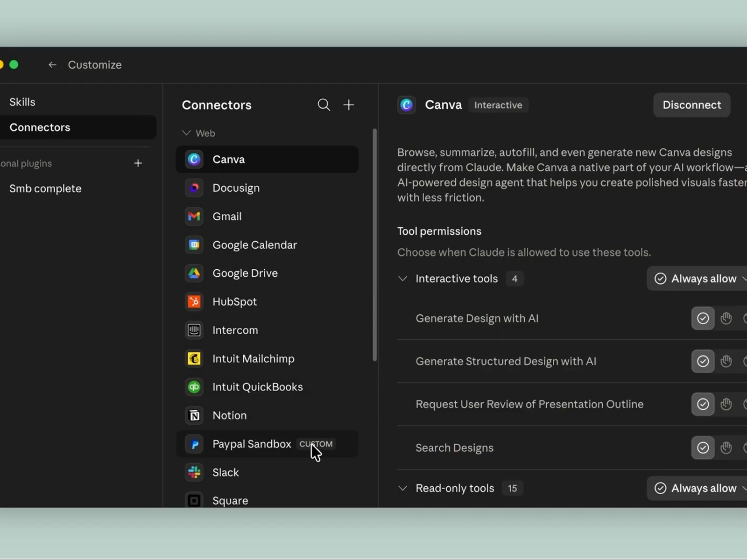Set Generate Structured Design with AI to needs approval
The image size is (747, 560).
pyautogui.click(x=726, y=361)
